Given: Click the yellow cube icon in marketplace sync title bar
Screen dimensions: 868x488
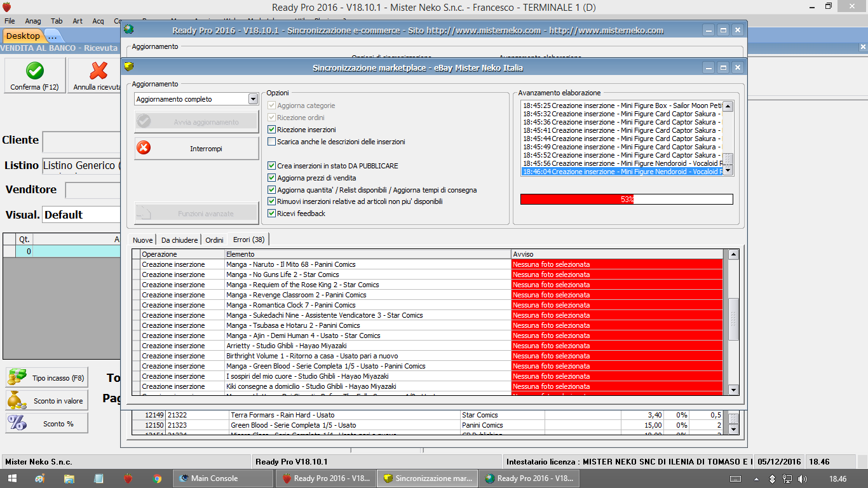Looking at the screenshot, I should [x=130, y=67].
